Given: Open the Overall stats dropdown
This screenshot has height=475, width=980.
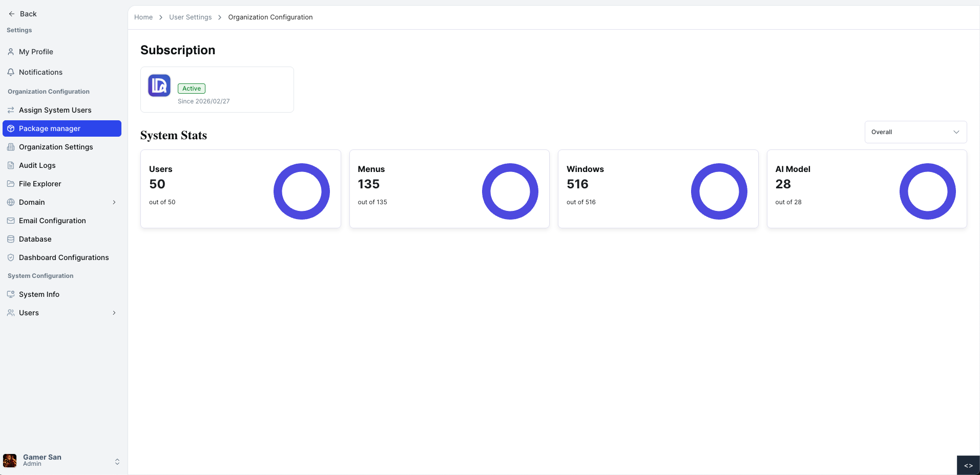Looking at the screenshot, I should (915, 132).
